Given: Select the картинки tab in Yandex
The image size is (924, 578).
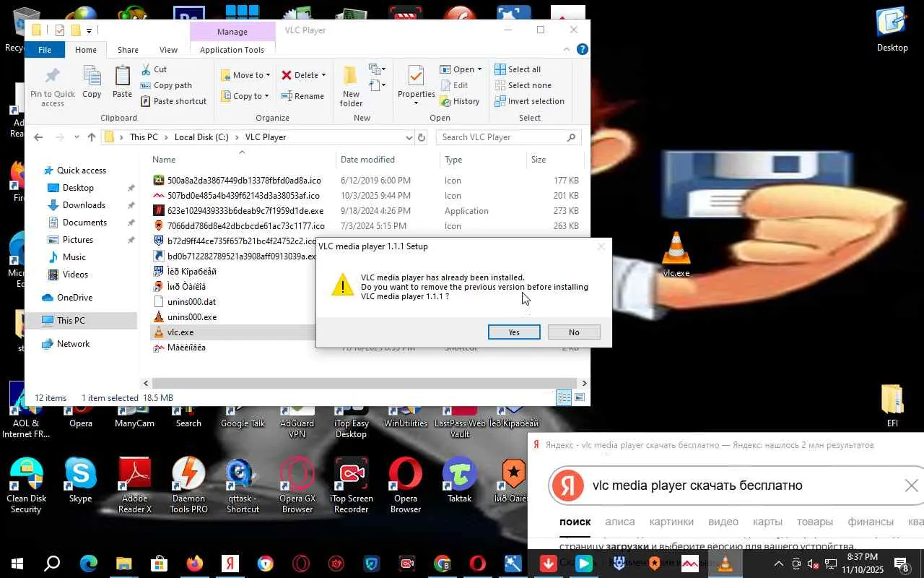Looking at the screenshot, I should pyautogui.click(x=671, y=522).
